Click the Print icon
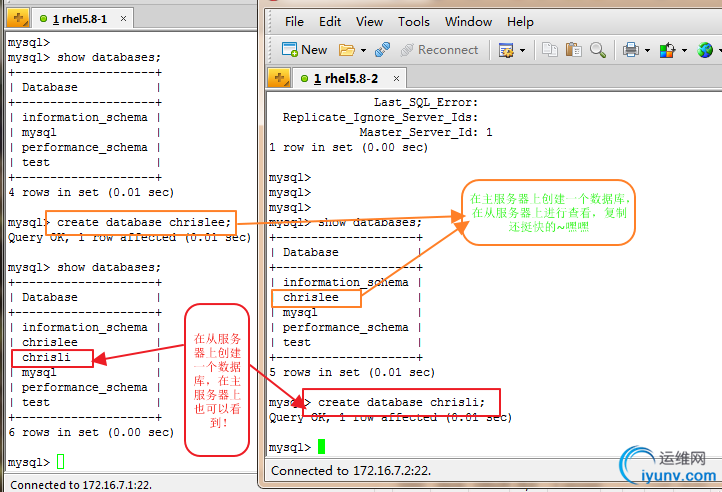The image size is (722, 492). (631, 50)
